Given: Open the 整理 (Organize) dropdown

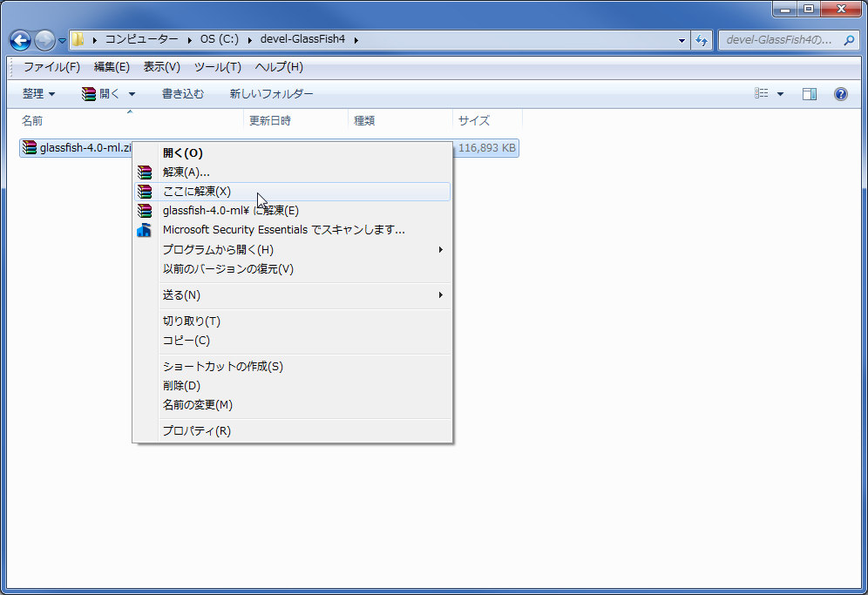Looking at the screenshot, I should tap(37, 93).
